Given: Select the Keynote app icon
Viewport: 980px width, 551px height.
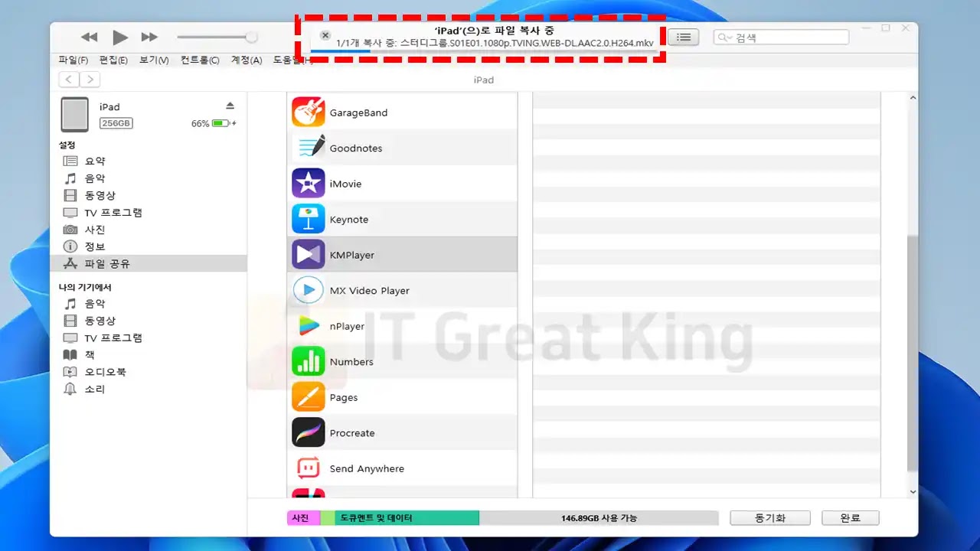Looking at the screenshot, I should [309, 219].
